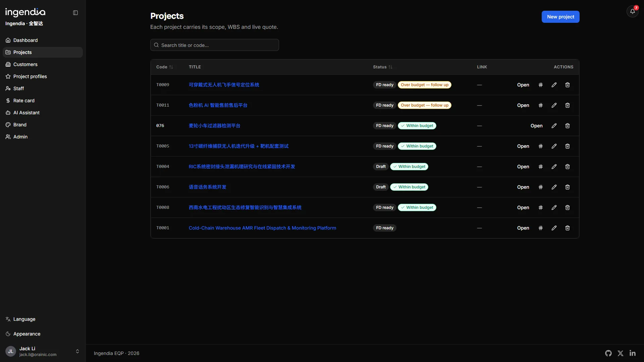Image resolution: width=644 pixels, height=362 pixels.
Task: Delete project T0001 with the trash icon
Action: pos(567,228)
